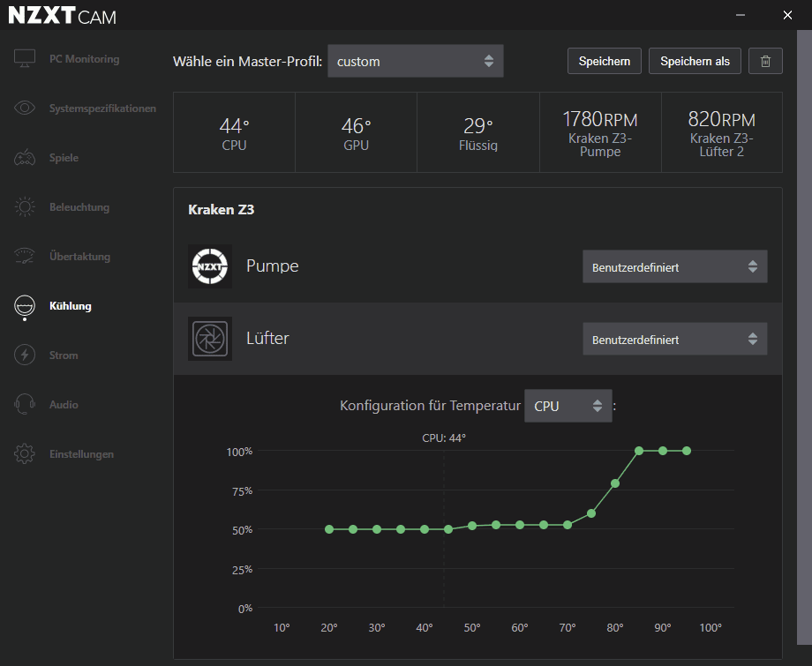Click the NZXT CAM logo
The width and height of the screenshot is (812, 666).
click(x=62, y=16)
